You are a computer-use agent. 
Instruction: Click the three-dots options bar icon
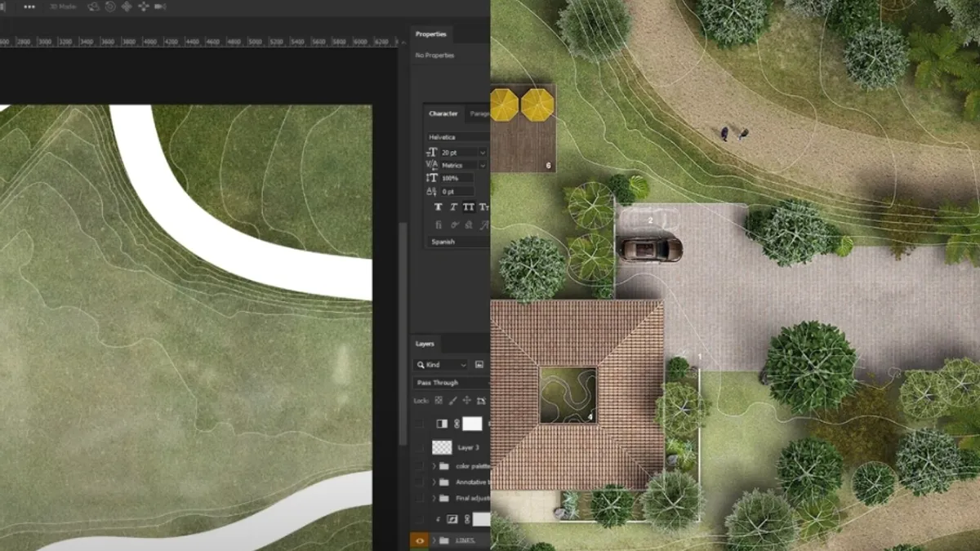(29, 7)
